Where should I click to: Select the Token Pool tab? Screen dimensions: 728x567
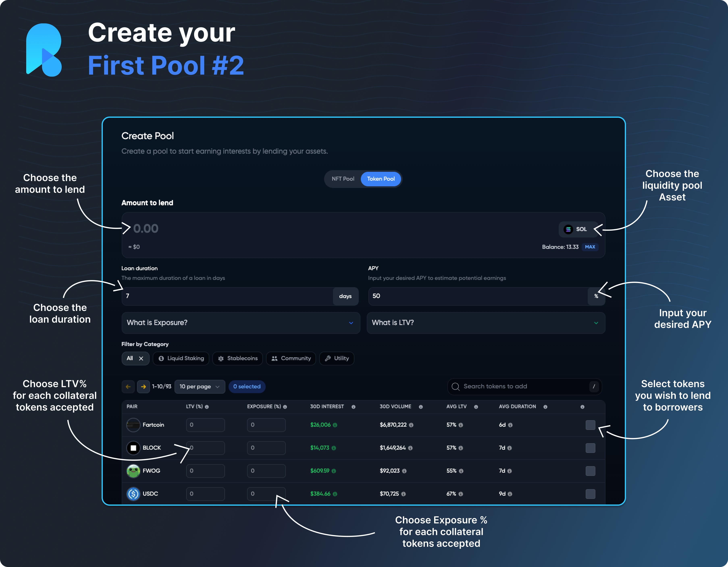pyautogui.click(x=381, y=179)
